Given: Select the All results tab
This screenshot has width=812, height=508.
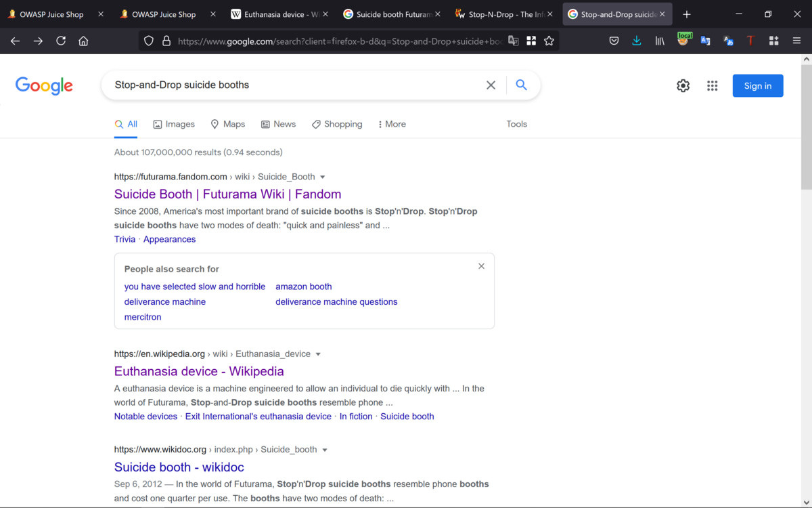Looking at the screenshot, I should (x=126, y=124).
